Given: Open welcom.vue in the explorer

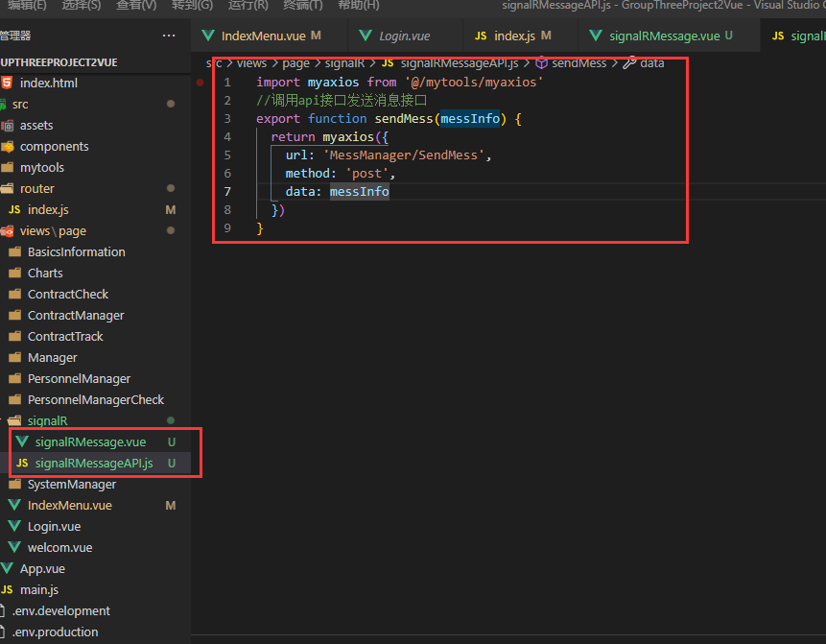Looking at the screenshot, I should tap(59, 547).
